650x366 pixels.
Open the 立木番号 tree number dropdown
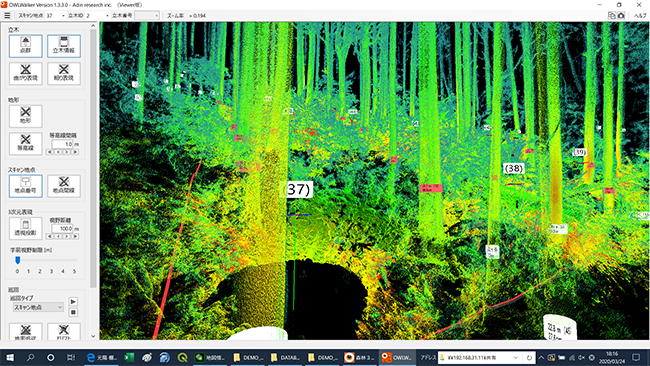(x=147, y=15)
